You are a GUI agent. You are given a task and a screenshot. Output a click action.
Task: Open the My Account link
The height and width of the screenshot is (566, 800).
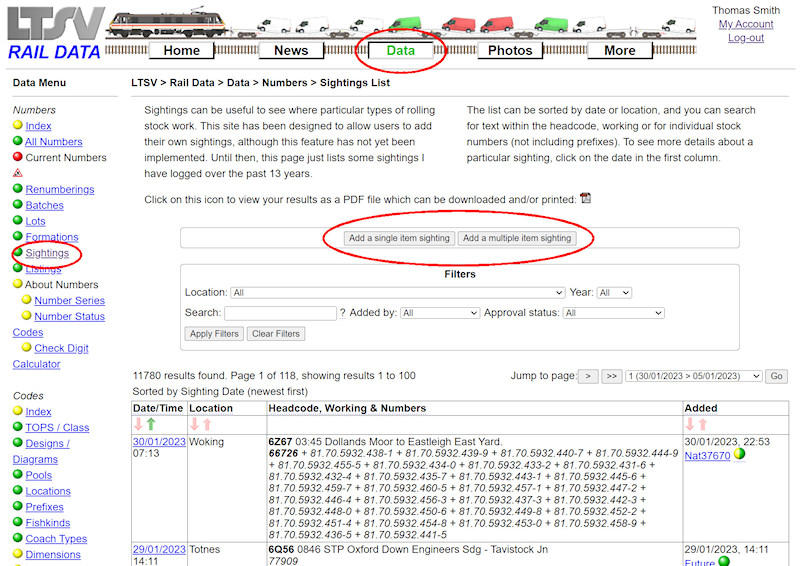[x=746, y=24]
